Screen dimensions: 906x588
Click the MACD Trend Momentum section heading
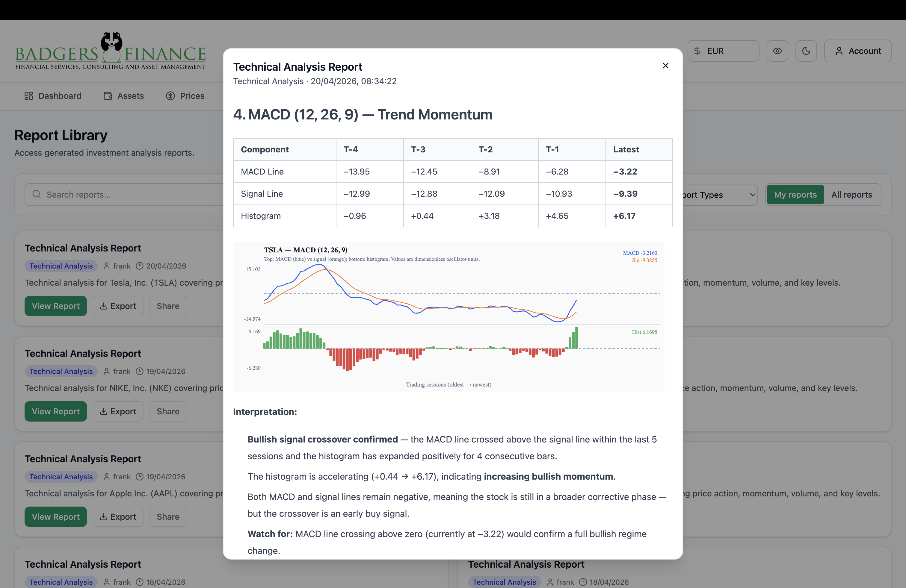[363, 114]
